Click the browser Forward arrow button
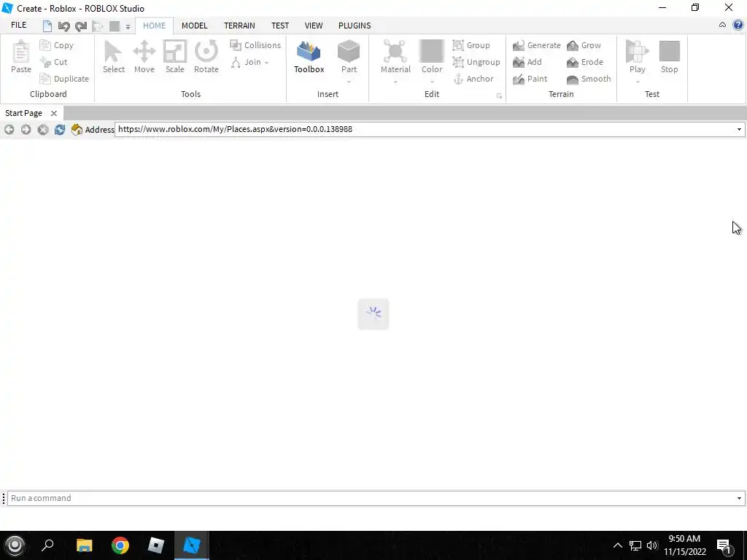This screenshot has height=560, width=747. pos(26,130)
